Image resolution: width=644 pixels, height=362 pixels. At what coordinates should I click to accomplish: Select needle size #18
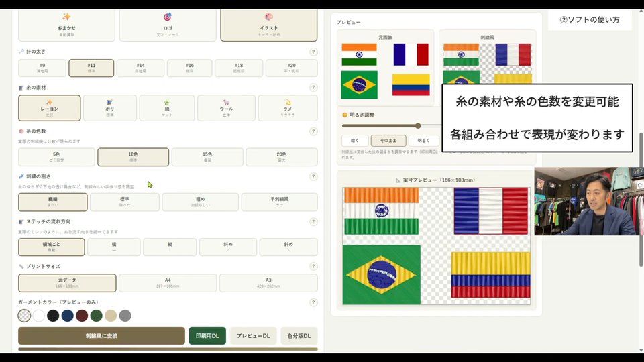pyautogui.click(x=239, y=68)
